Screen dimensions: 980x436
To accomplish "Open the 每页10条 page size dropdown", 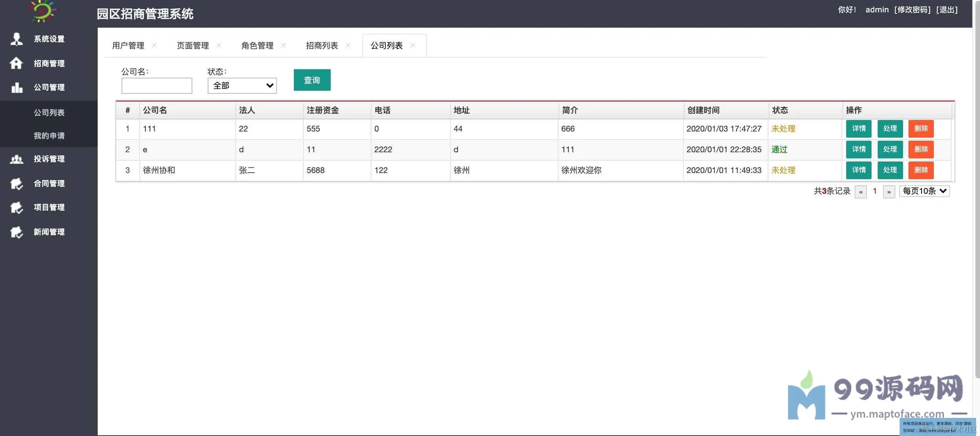I will (924, 191).
